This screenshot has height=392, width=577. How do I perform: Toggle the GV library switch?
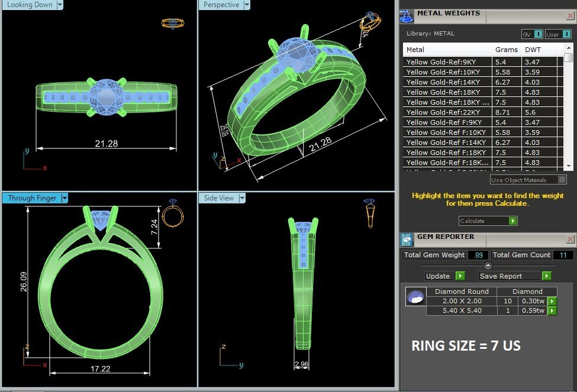click(532, 34)
